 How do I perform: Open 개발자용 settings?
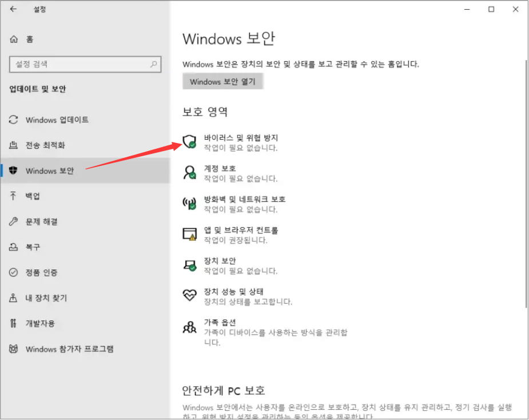pyautogui.click(x=85, y=323)
